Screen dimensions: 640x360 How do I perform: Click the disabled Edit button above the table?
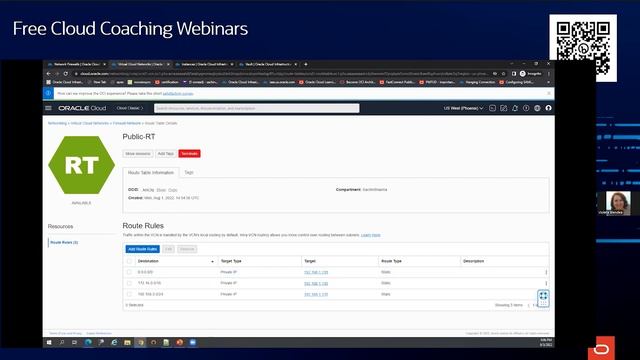tap(168, 249)
